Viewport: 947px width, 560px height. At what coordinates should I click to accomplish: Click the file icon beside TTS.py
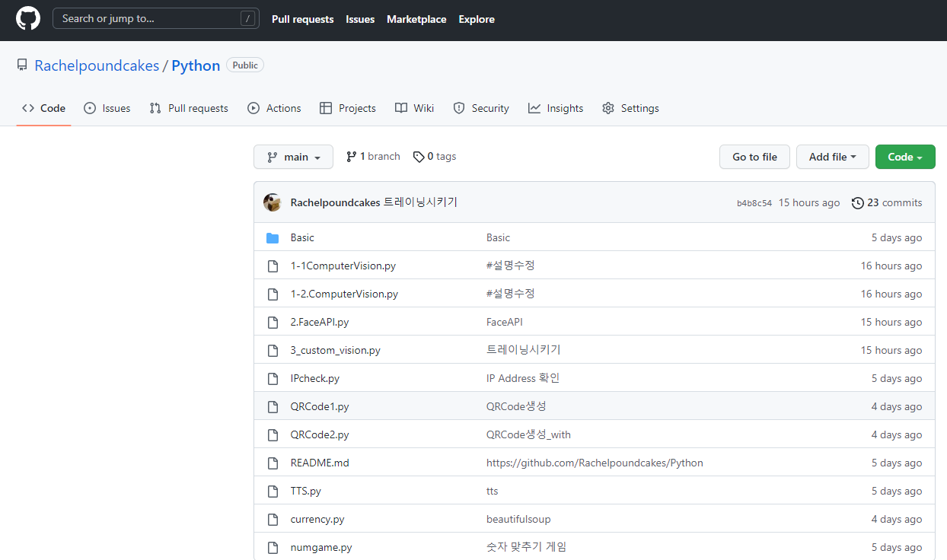tap(273, 492)
